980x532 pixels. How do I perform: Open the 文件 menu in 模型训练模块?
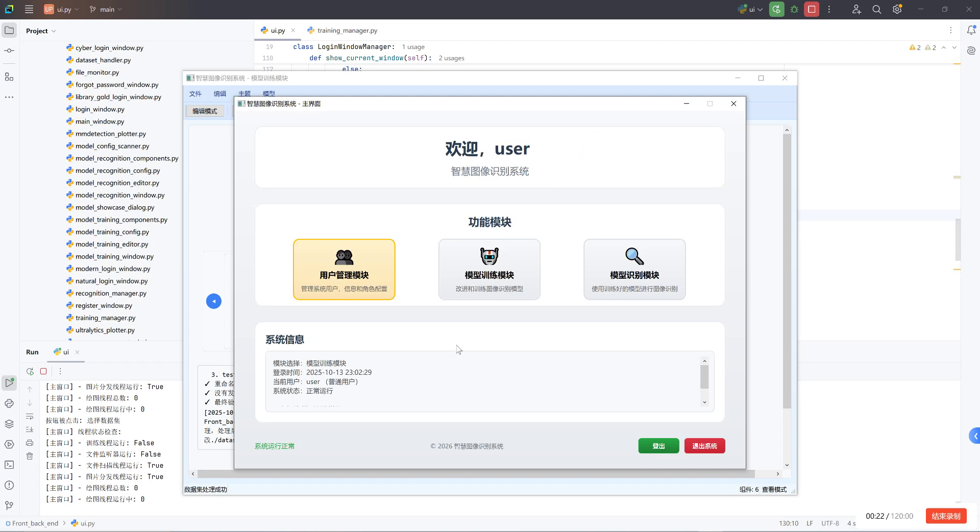pyautogui.click(x=195, y=93)
